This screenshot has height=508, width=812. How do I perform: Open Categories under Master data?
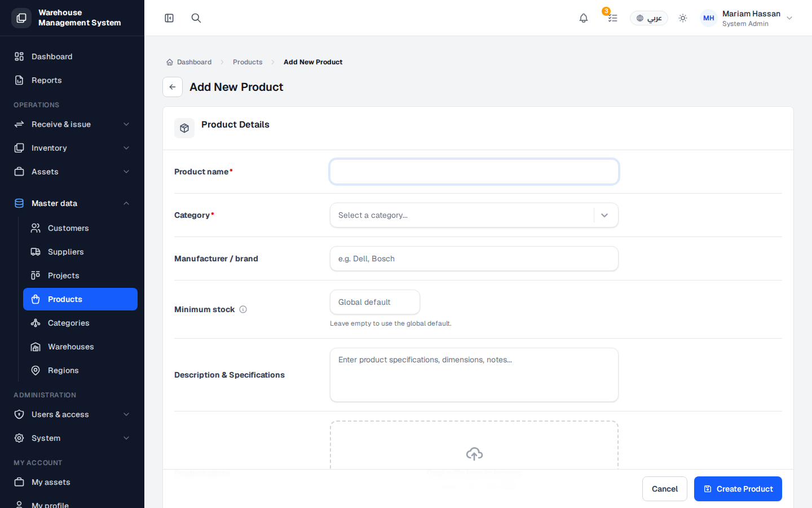(x=80, y=323)
